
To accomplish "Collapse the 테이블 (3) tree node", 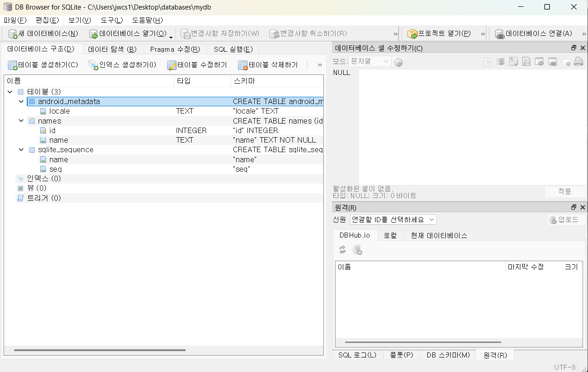I will (x=10, y=92).
